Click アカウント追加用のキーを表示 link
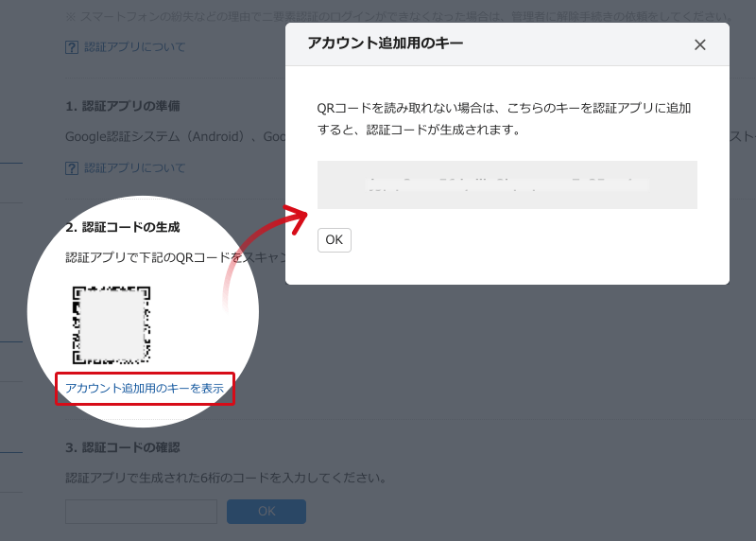 (145, 389)
